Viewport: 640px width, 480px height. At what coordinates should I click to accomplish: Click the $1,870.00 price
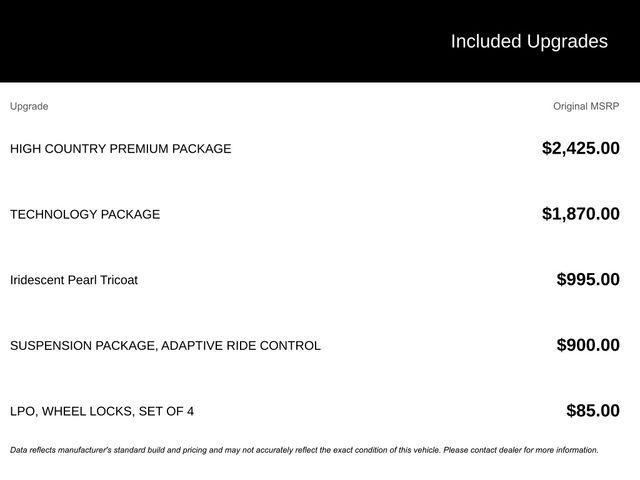pyautogui.click(x=580, y=214)
